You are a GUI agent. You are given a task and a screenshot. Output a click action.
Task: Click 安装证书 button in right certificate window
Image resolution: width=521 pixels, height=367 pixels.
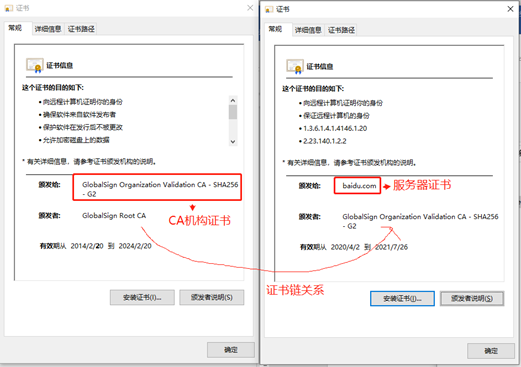point(402,298)
